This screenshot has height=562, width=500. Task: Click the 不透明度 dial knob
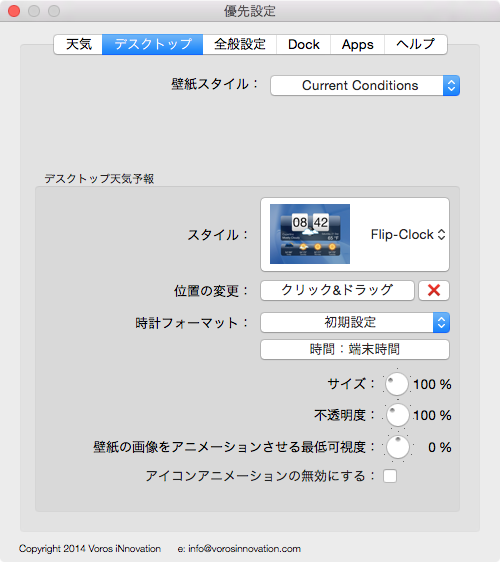coord(397,415)
